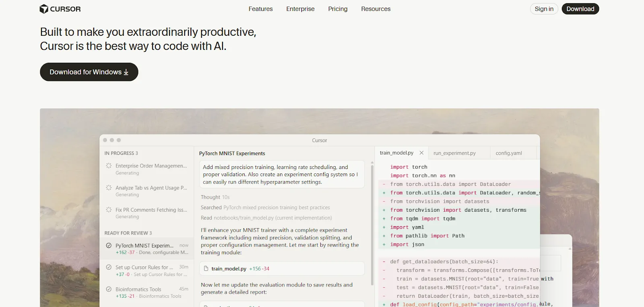Click the READY FOR REVIEW 3 header
This screenshot has width=644, height=307.
pos(128,233)
